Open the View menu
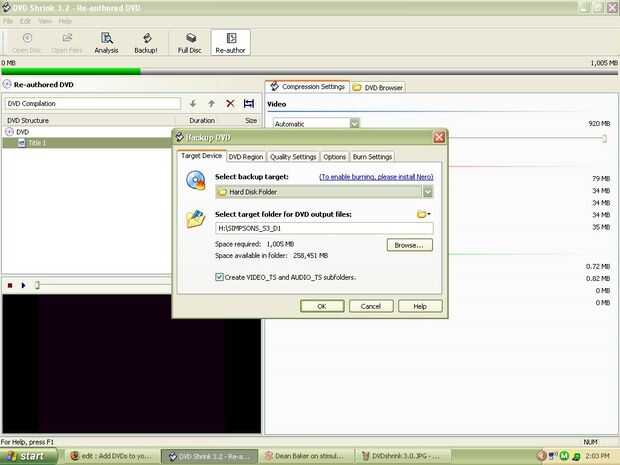Viewport: 620px width, 465px height. point(45,21)
